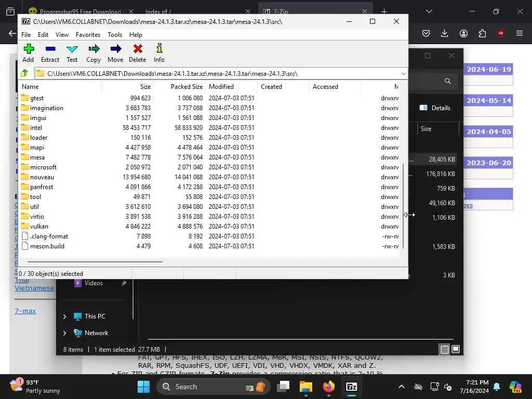Click the Extract toolbar icon
532x399 pixels.
[50, 49]
